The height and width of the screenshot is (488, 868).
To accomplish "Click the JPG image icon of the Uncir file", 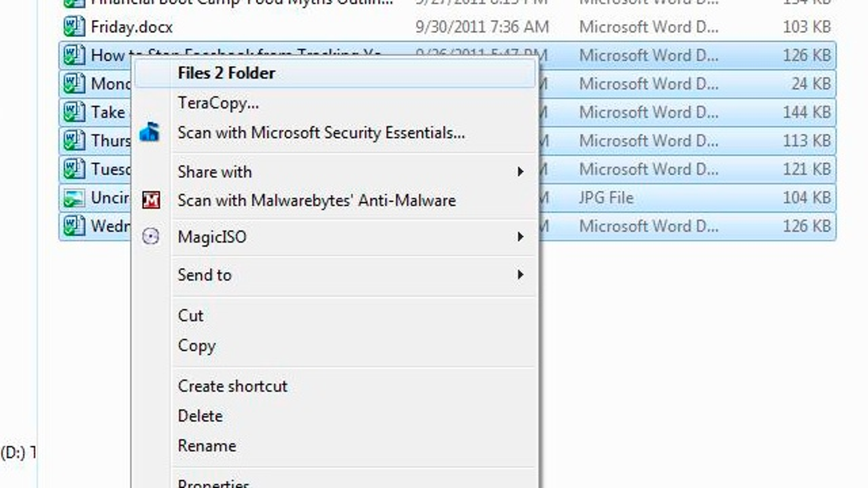I will point(74,197).
